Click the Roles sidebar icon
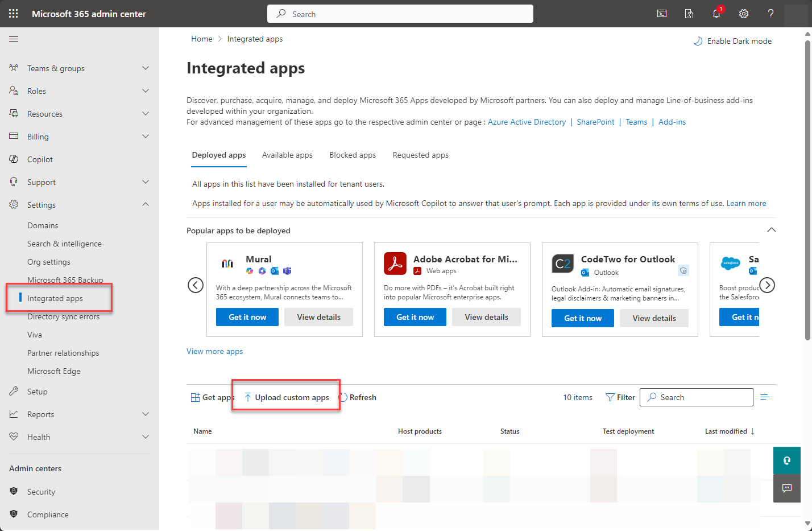Screen dimensions: 812x531 (x=14, y=91)
